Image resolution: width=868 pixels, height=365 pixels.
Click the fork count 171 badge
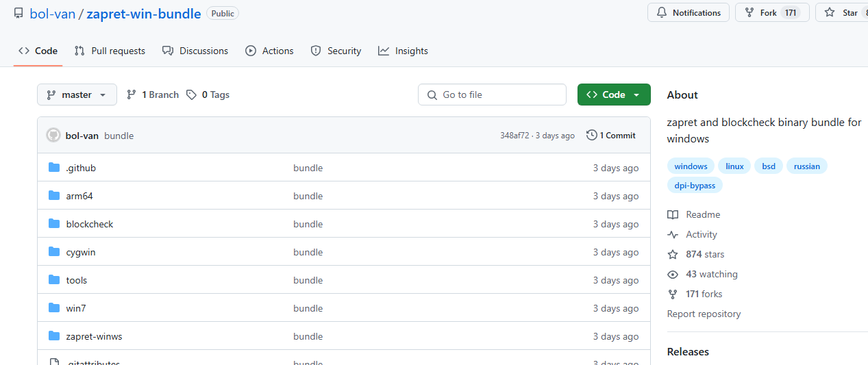(791, 12)
